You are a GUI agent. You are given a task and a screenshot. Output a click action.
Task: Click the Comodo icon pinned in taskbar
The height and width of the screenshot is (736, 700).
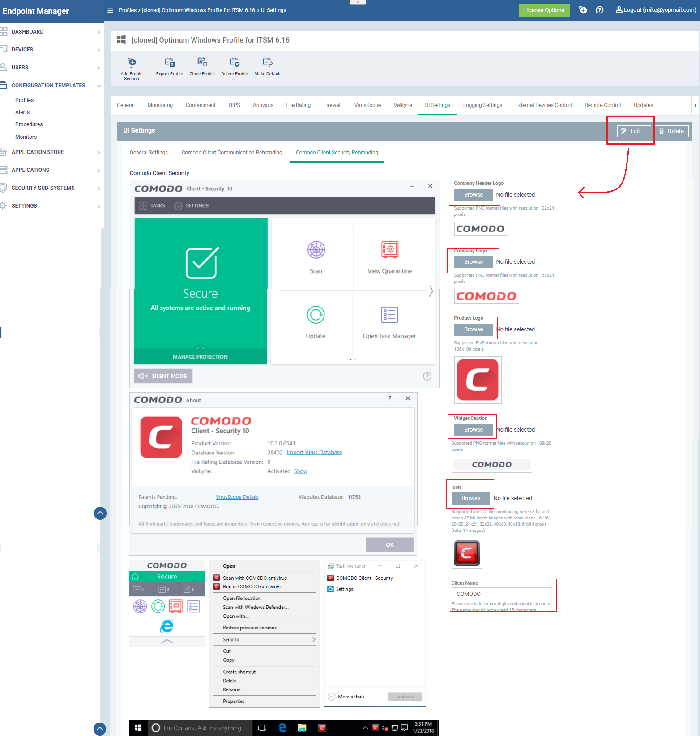coord(322,728)
